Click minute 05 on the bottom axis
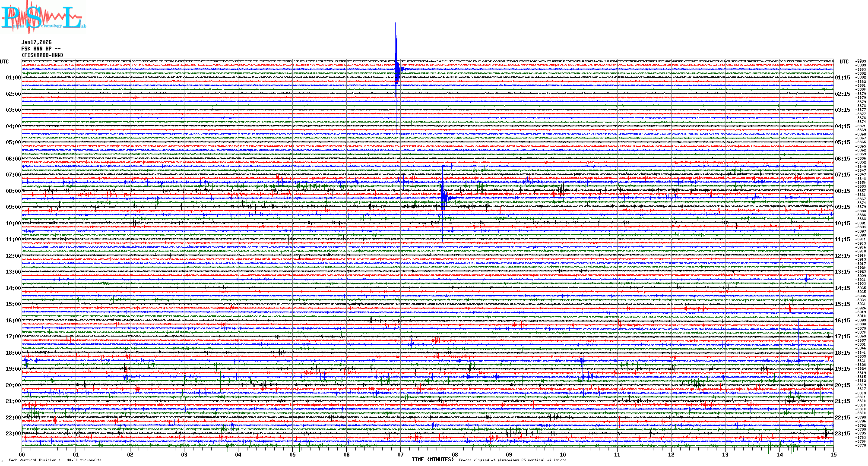Image resolution: width=868 pixels, height=466 pixels. [292, 455]
